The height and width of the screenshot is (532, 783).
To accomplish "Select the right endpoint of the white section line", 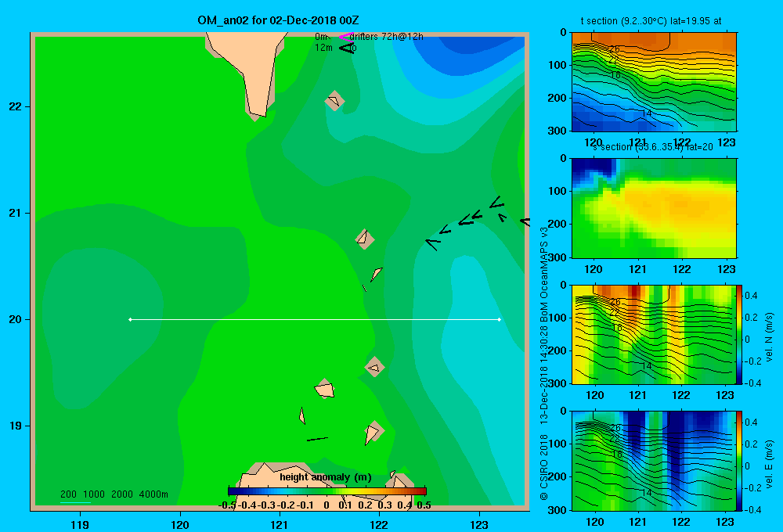I will click(x=500, y=319).
